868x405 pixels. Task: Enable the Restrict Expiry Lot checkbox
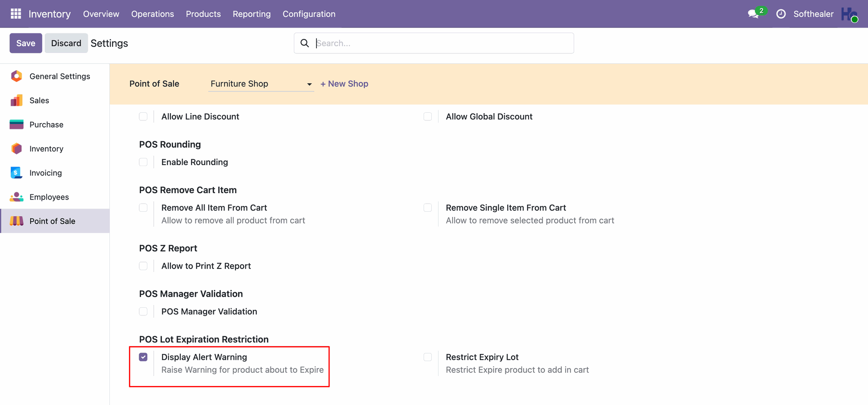pos(428,357)
